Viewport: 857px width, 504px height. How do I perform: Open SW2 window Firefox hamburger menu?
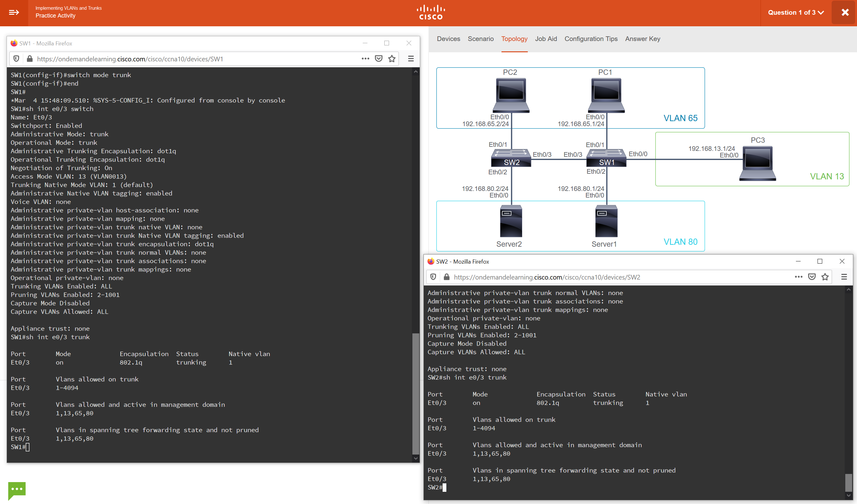pyautogui.click(x=844, y=277)
